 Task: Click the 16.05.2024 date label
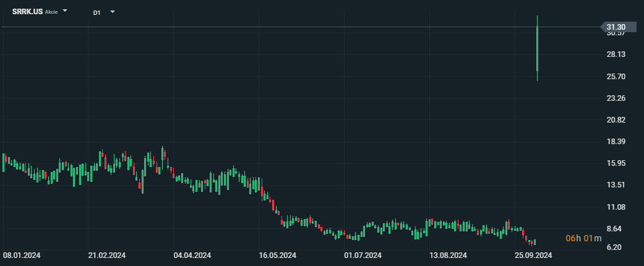(278, 255)
